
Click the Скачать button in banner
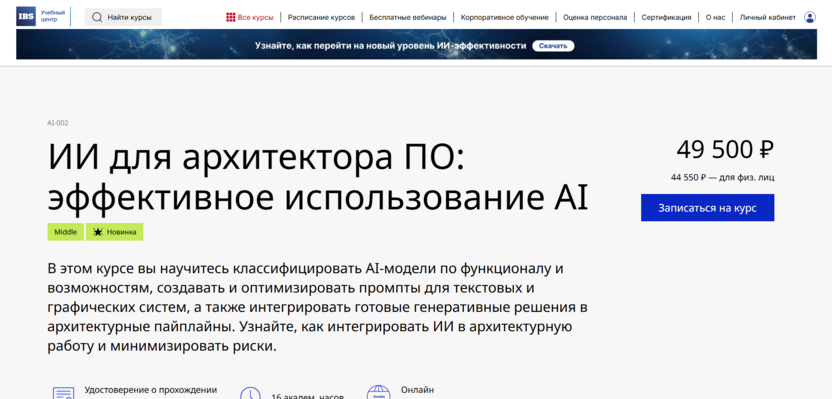pyautogui.click(x=553, y=46)
